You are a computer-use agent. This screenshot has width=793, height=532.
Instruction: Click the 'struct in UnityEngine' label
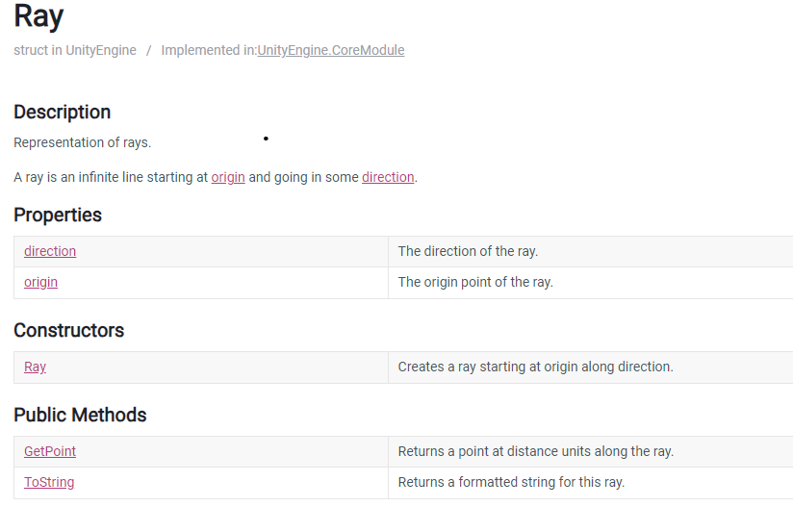pos(75,50)
